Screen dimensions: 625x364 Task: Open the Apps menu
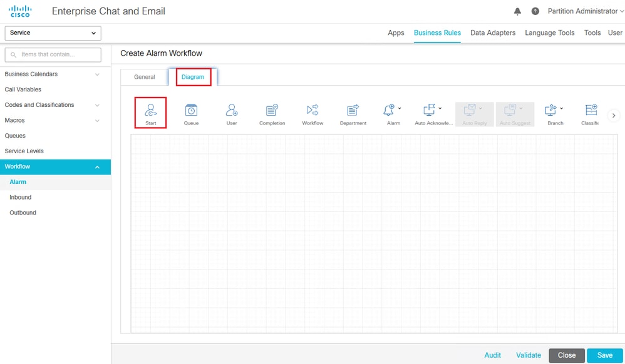396,33
